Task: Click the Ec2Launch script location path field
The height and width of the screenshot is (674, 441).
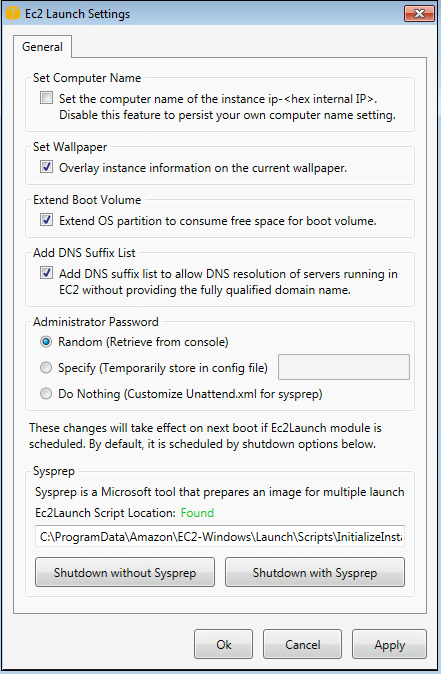Action: coord(220,536)
